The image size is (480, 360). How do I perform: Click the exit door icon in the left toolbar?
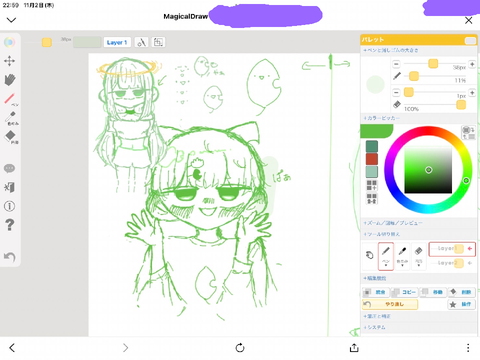tap(9, 187)
